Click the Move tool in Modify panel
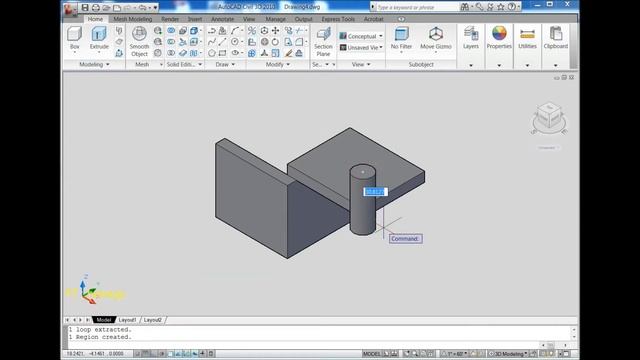Screen dimensions: 640x360 [x=276, y=31]
